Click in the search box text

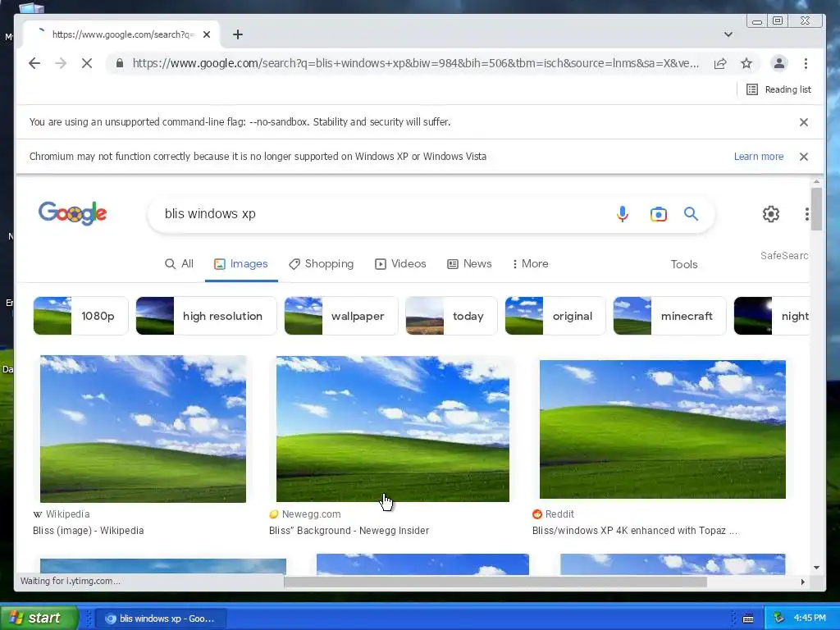(210, 214)
